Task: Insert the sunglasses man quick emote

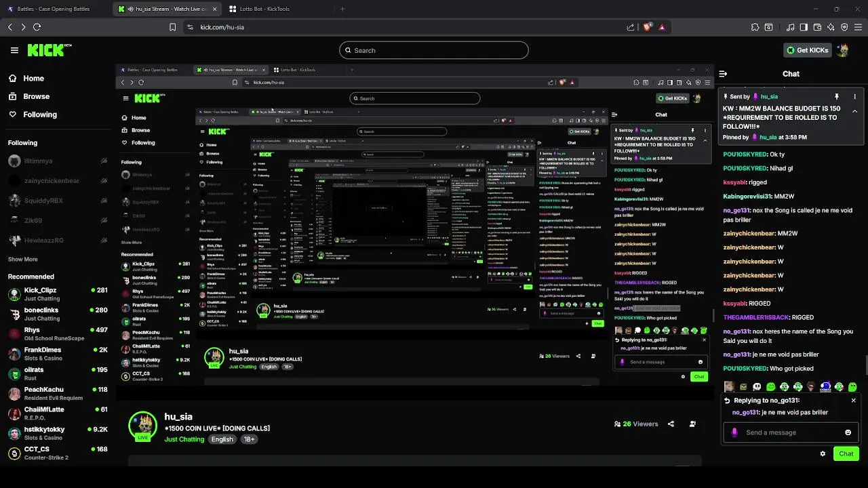Action: coord(811,386)
